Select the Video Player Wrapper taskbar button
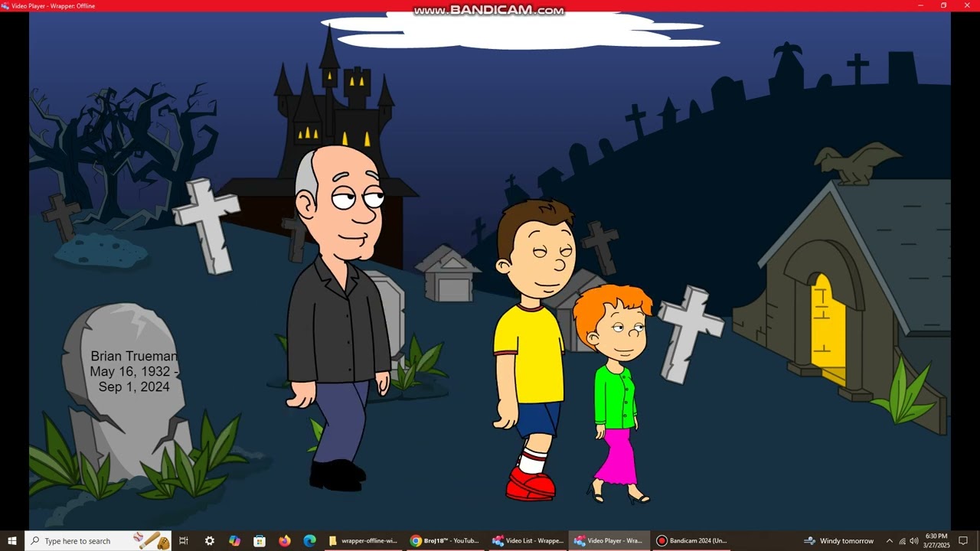 point(609,541)
